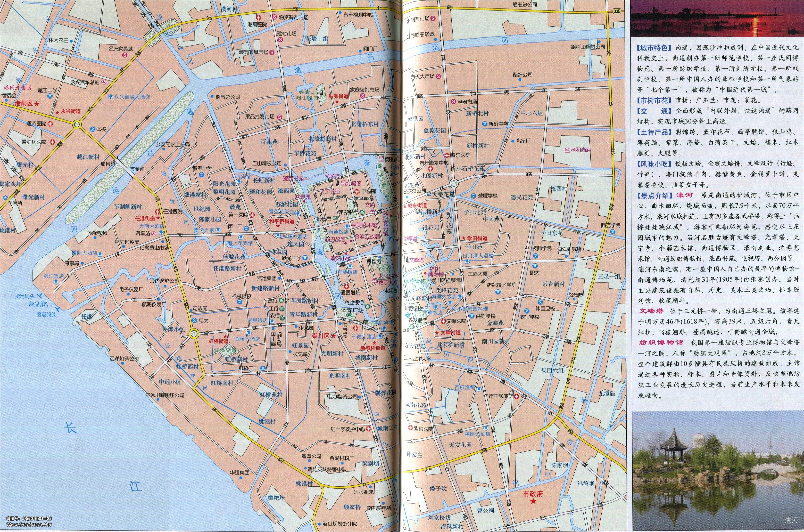
Task: Click the 崇川区 red star marker
Action: 334,336
